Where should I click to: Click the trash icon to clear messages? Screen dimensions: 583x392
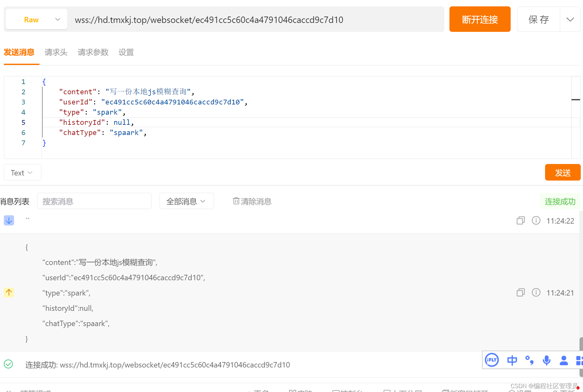(236, 201)
